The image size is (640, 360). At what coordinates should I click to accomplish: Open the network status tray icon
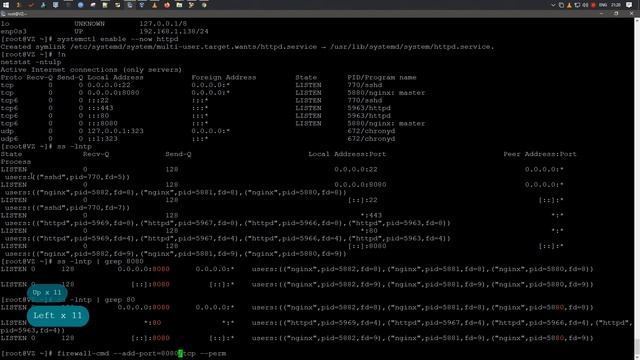pyautogui.click(x=577, y=5)
